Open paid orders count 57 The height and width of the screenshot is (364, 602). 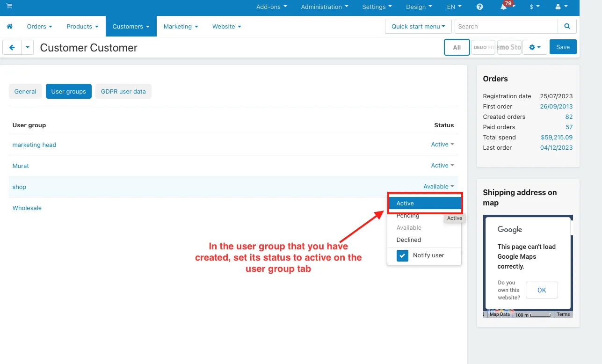(x=569, y=127)
